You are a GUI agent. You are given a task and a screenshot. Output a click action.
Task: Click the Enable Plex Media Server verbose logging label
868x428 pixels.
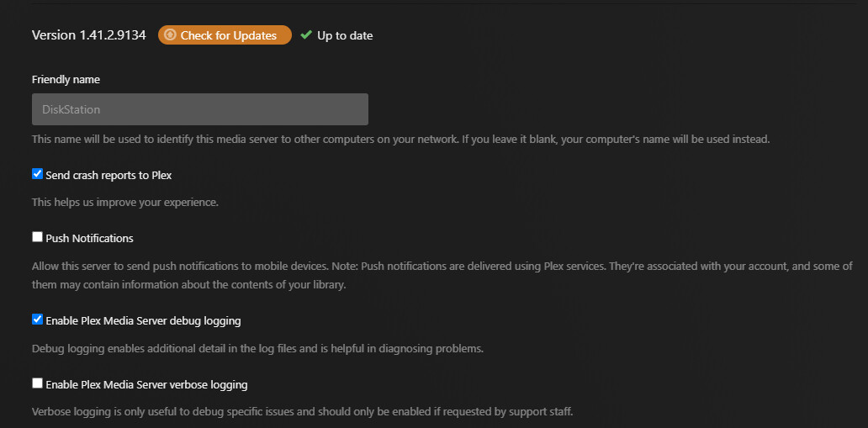click(x=146, y=384)
